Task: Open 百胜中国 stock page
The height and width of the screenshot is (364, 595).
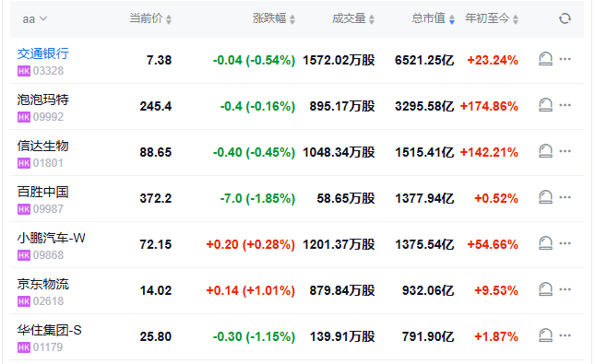Action: tap(42, 192)
